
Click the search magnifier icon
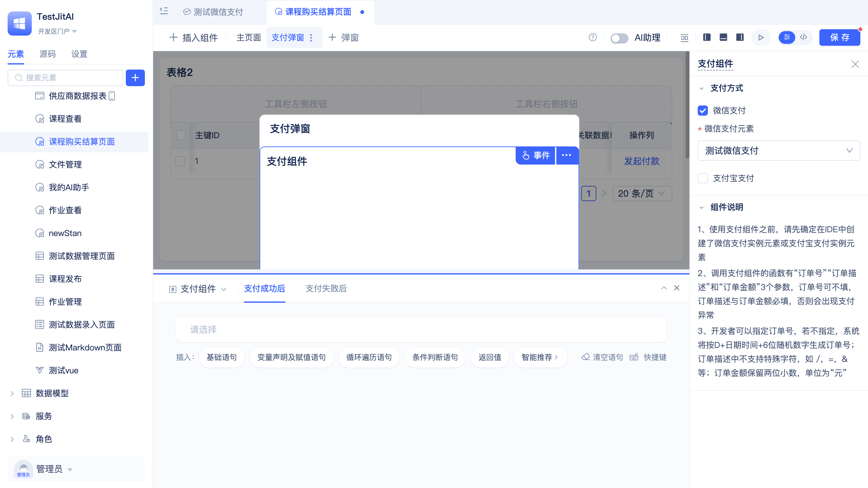(x=19, y=78)
